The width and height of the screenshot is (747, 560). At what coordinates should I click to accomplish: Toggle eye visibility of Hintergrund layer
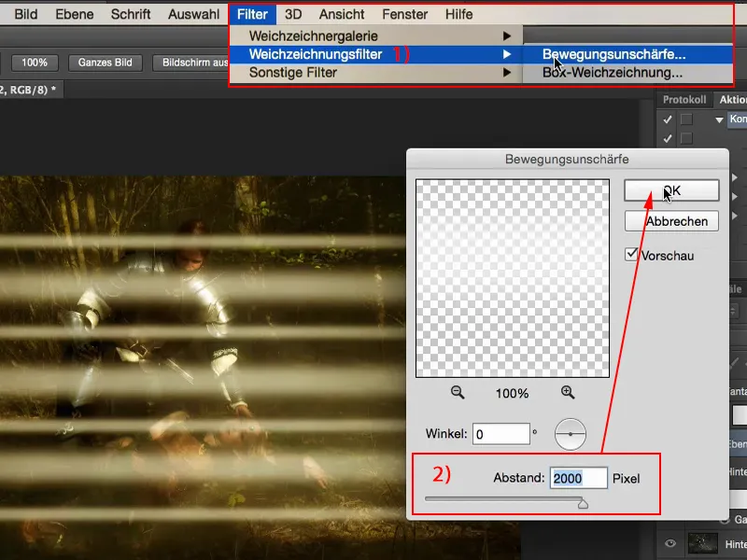pos(669,543)
